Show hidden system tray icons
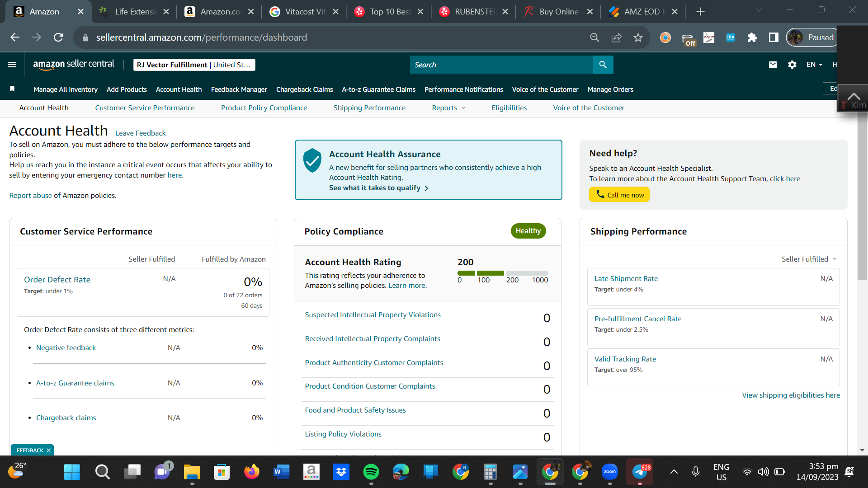The image size is (868, 488). click(674, 472)
